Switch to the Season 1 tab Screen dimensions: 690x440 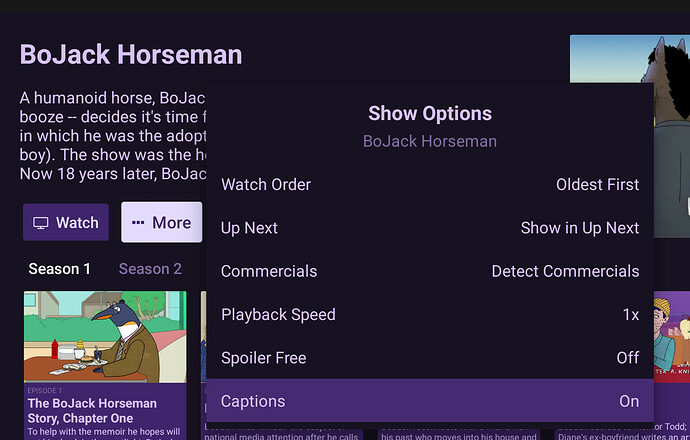[59, 269]
